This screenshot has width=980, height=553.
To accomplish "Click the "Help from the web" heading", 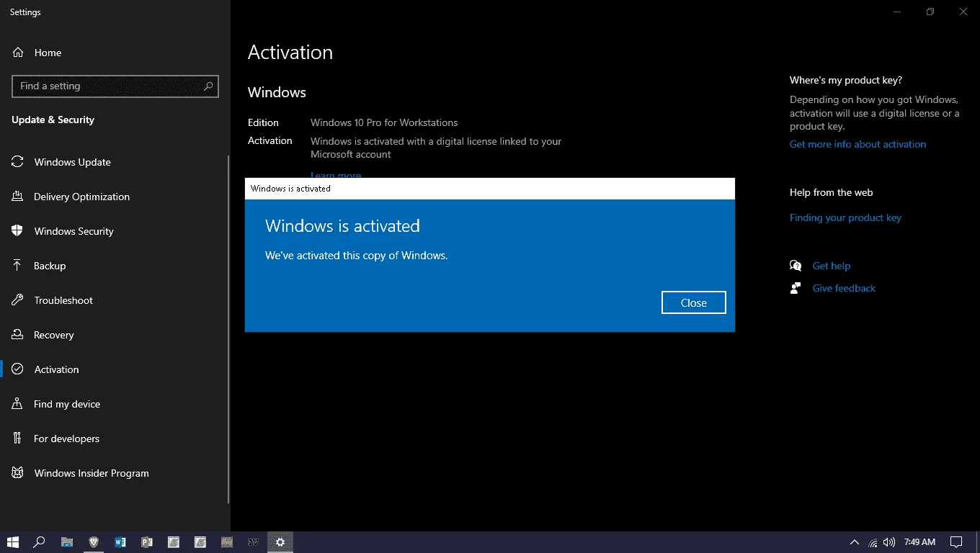I will [x=831, y=192].
